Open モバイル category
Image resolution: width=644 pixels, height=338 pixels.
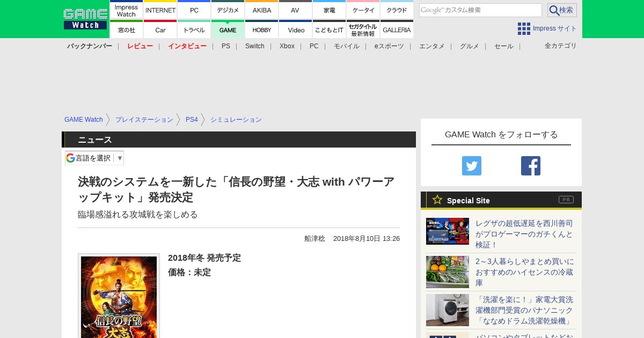click(347, 46)
